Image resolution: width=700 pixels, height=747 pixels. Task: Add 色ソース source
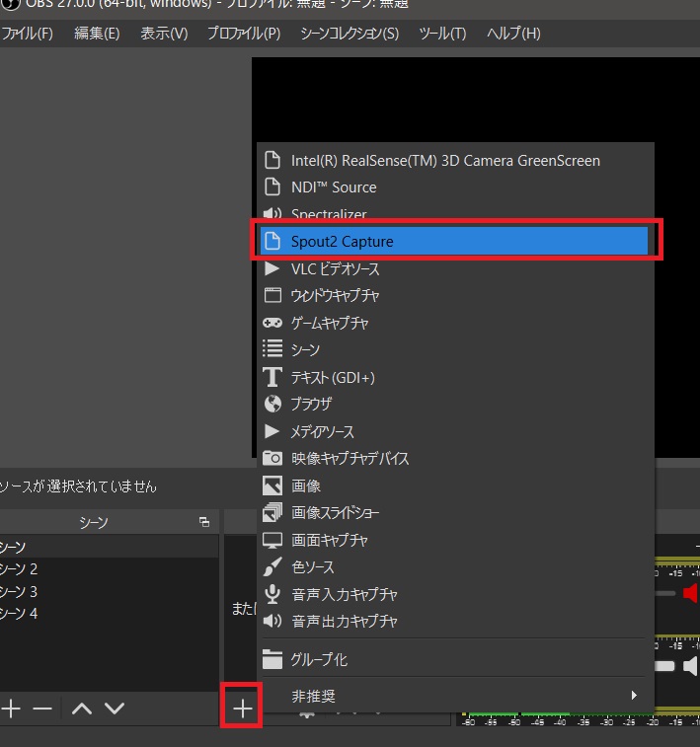coord(454,567)
